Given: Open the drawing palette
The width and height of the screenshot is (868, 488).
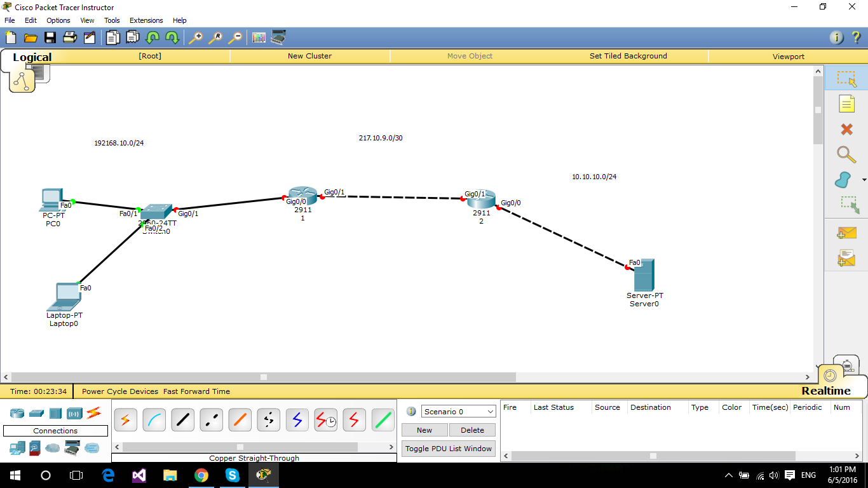Looking at the screenshot, I should pos(259,37).
